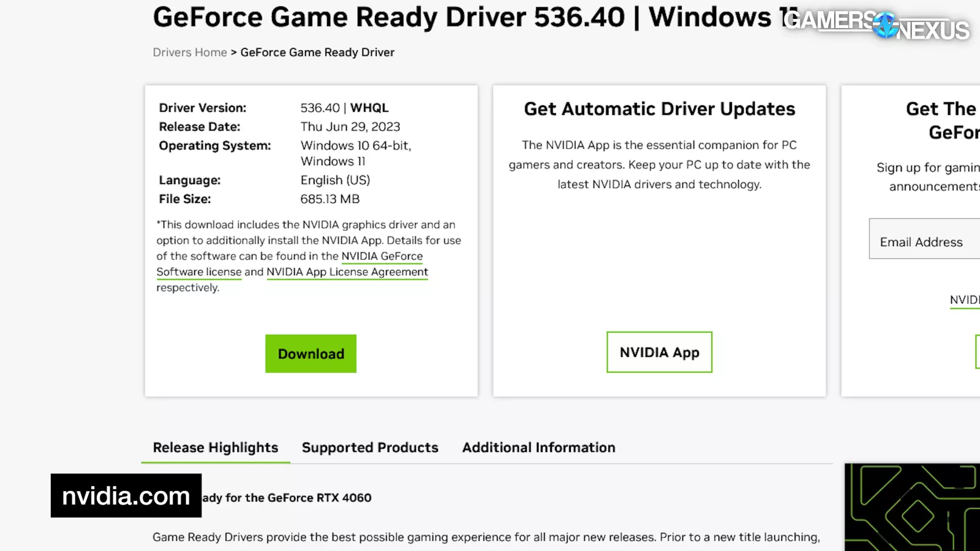Click the green Download button
Screen dimensions: 980x551
click(311, 354)
